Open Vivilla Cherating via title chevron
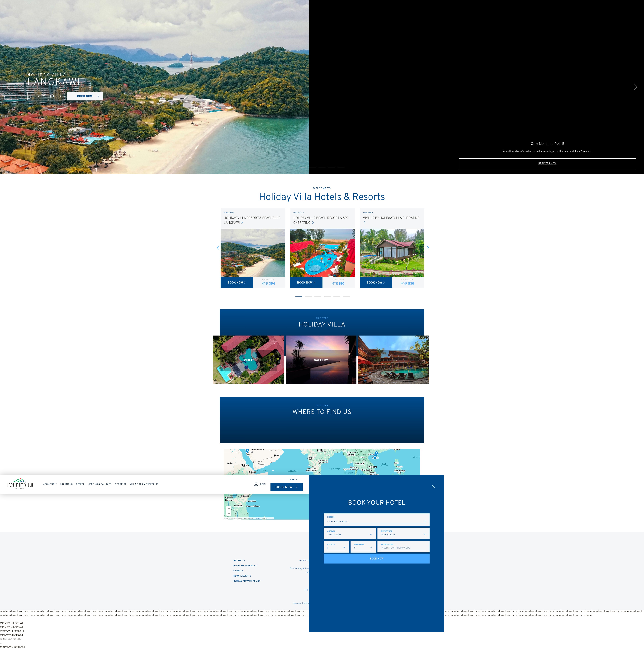Screen dimensions: 644x649 pyautogui.click(x=365, y=222)
